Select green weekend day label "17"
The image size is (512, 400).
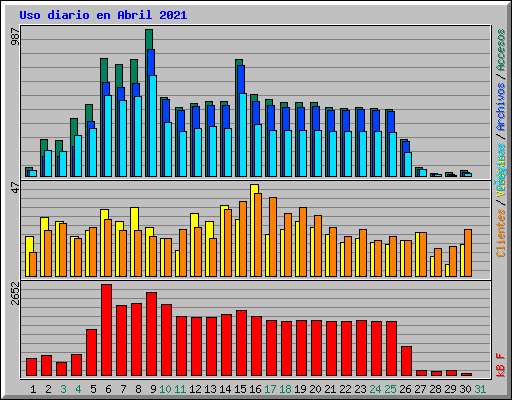(270, 389)
